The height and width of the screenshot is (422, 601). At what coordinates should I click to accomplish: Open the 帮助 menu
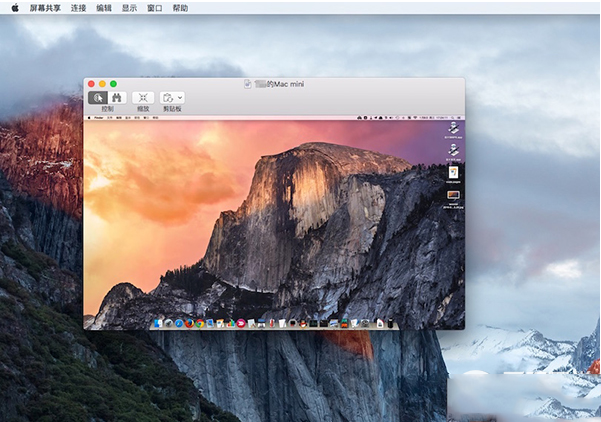coord(180,8)
